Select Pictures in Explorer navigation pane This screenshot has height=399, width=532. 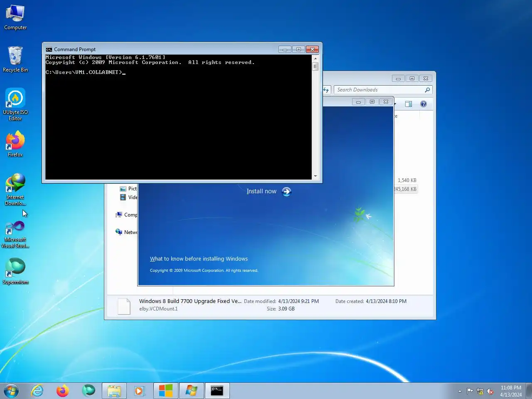(128, 189)
